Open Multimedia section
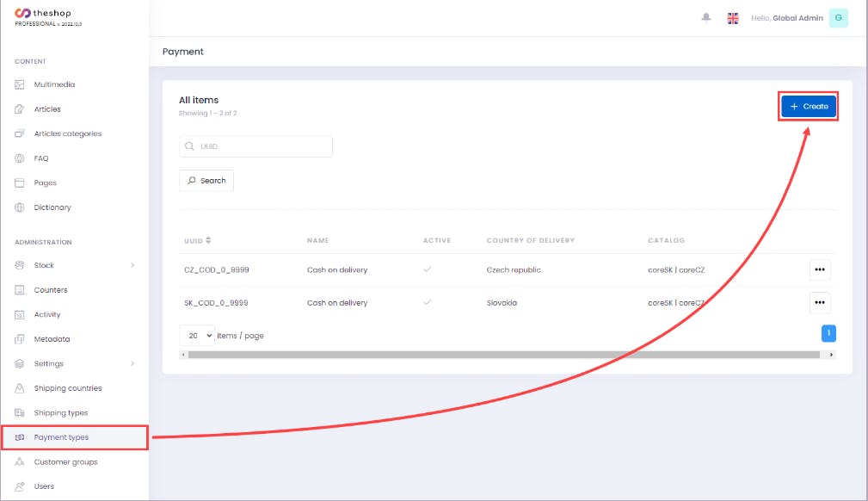 tap(54, 85)
